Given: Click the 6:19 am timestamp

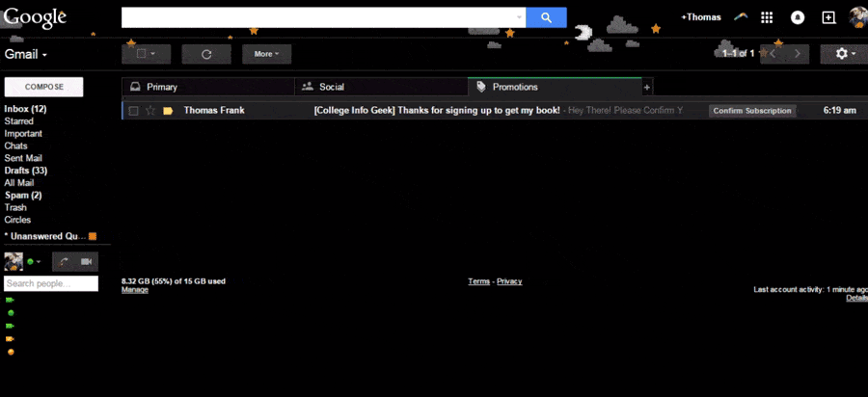Looking at the screenshot, I should 840,111.
